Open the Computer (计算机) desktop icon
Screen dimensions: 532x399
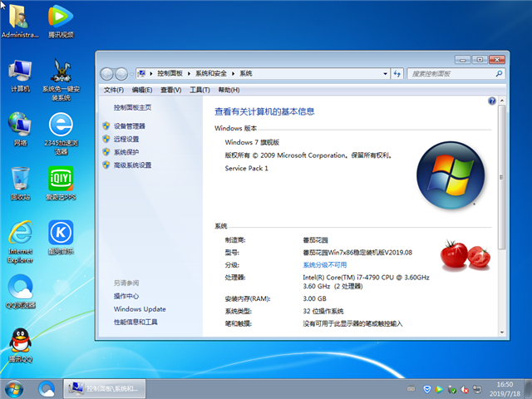point(20,76)
